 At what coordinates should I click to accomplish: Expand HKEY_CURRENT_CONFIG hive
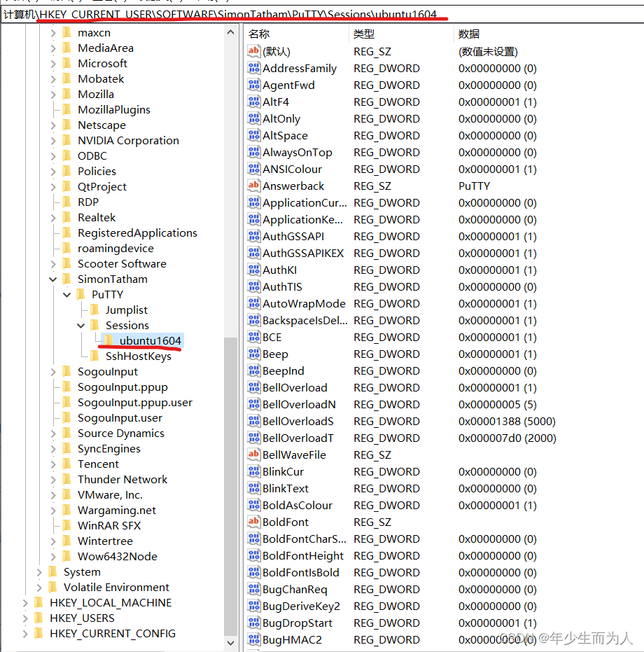(x=25, y=633)
